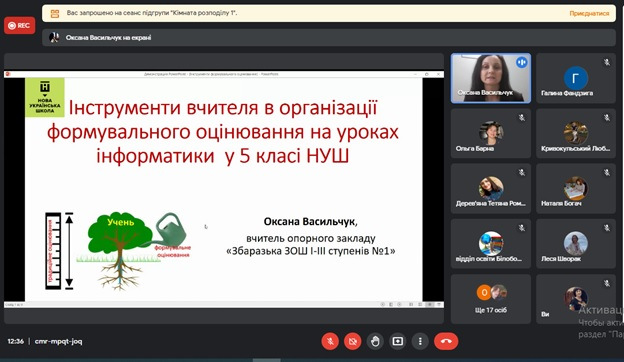This screenshot has height=362, width=624.
Task: Toggle the microphone mute button
Action: pyautogui.click(x=330, y=341)
